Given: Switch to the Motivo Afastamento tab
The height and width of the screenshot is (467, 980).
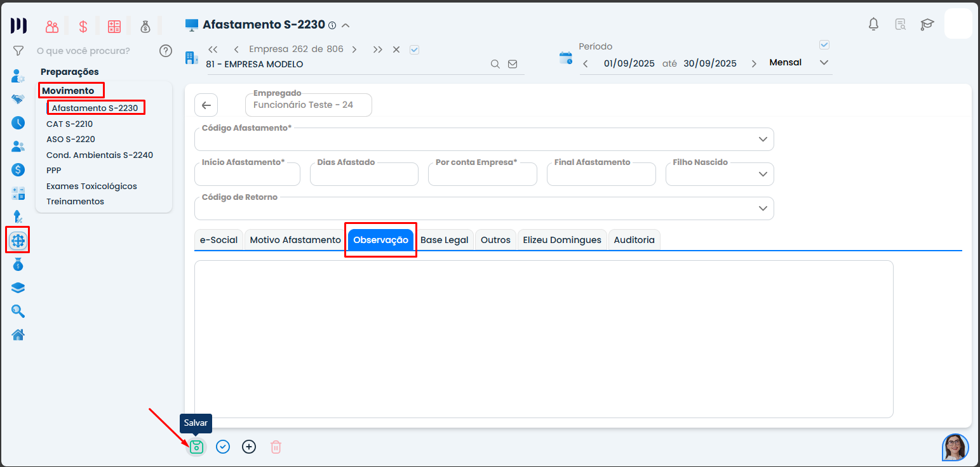Looking at the screenshot, I should pos(295,240).
